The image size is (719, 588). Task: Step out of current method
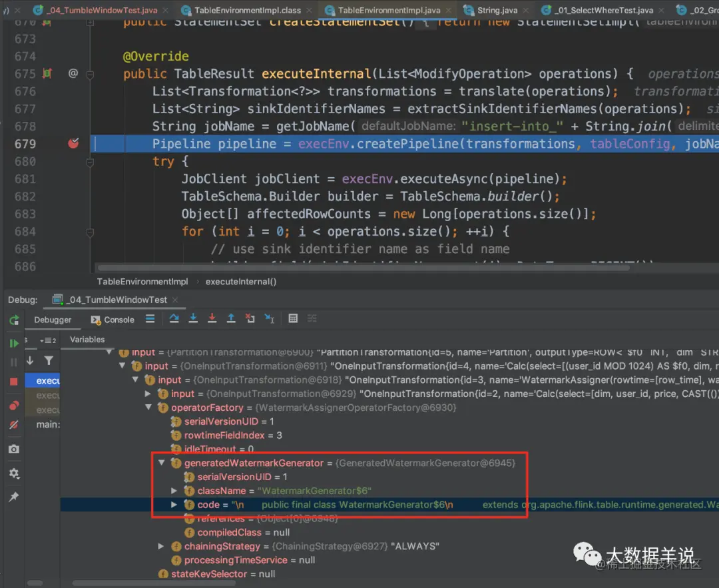click(231, 318)
